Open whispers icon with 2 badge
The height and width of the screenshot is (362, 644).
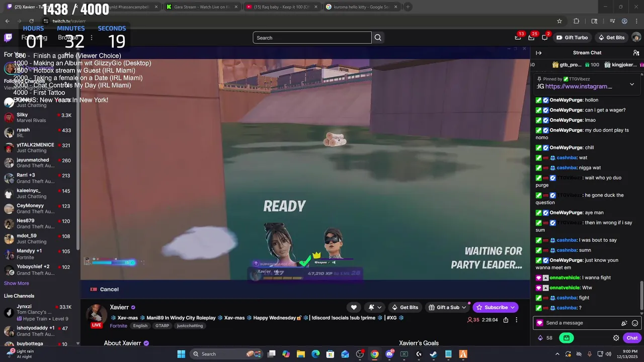click(545, 38)
